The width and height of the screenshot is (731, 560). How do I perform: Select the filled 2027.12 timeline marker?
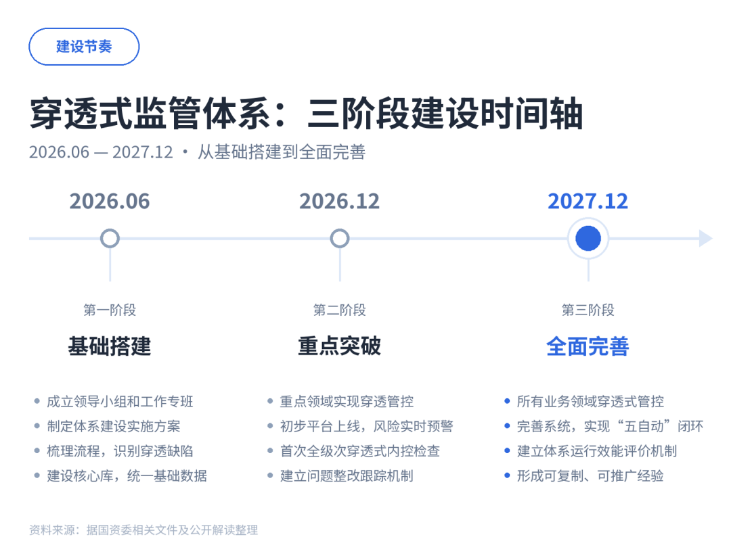pos(588,239)
